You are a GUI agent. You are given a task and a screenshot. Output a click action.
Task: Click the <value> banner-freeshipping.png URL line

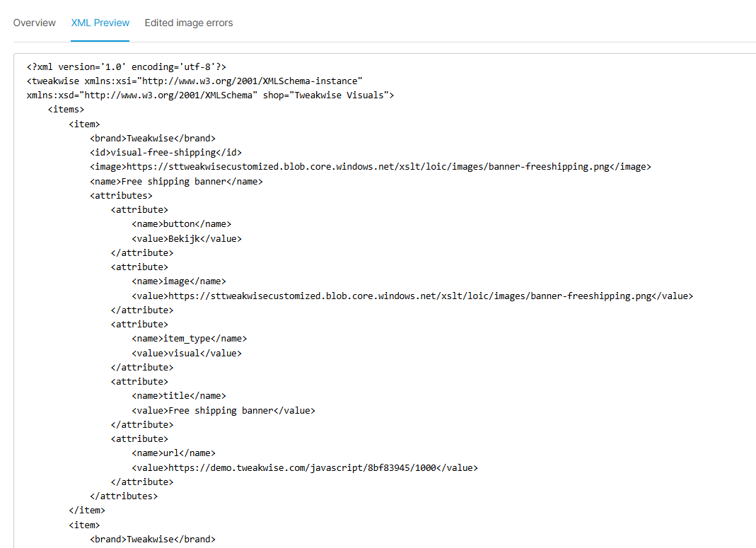412,296
